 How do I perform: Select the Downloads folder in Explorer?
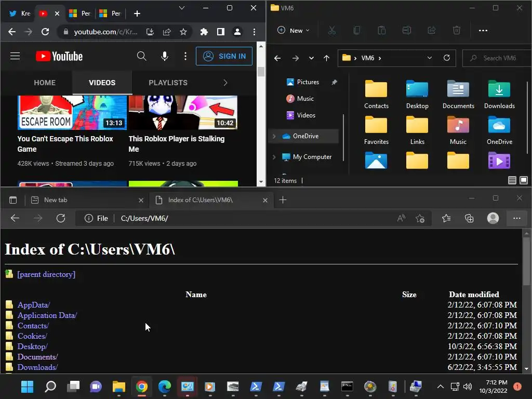point(499,95)
